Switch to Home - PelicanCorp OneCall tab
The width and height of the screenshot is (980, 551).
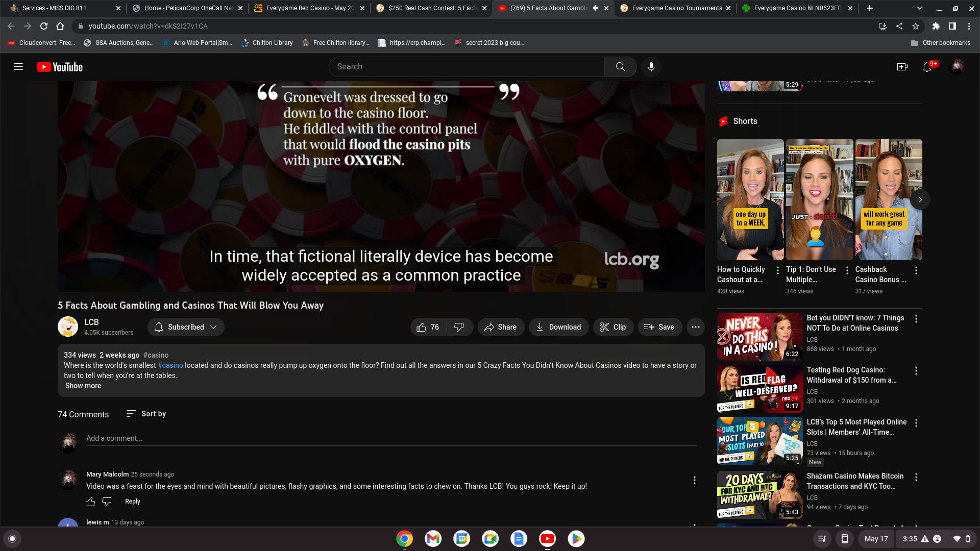(x=187, y=8)
